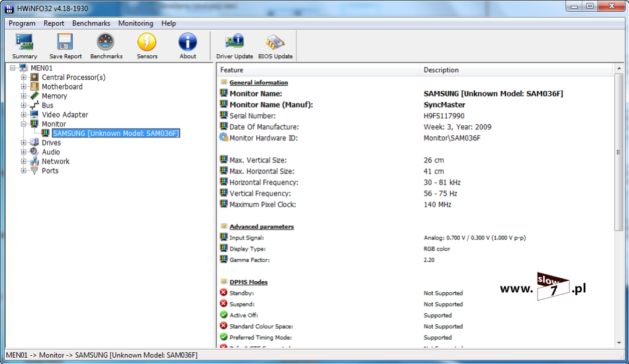Click the Monitor node icon in the tree
The width and height of the screenshot is (629, 364).
tap(34, 123)
